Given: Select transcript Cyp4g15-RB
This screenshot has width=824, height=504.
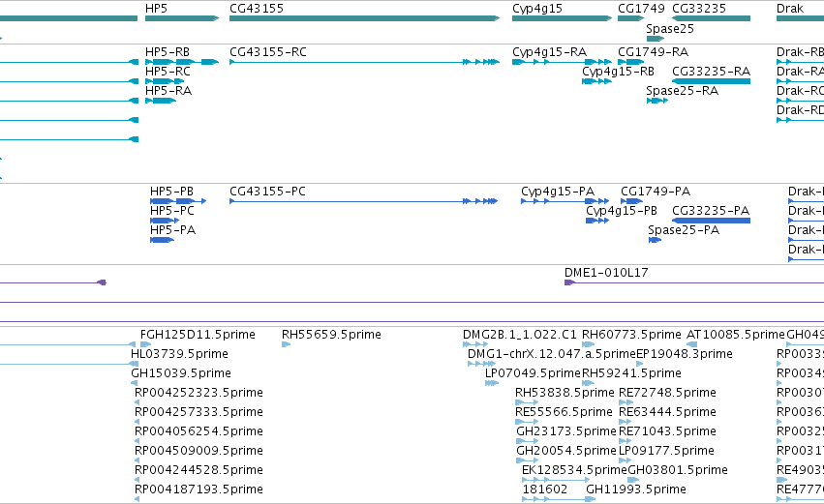Looking at the screenshot, I should pyautogui.click(x=597, y=81).
